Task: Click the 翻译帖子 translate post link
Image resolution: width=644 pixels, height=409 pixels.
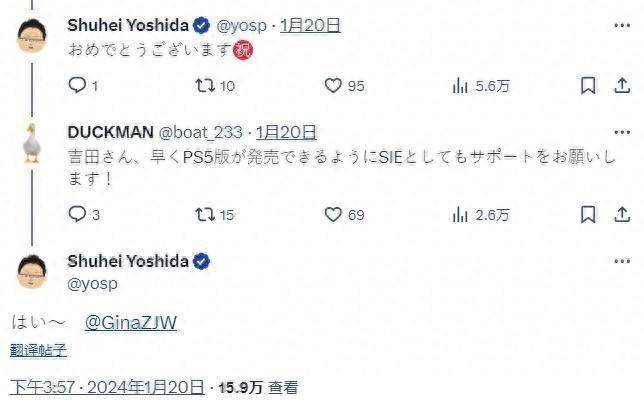Action: 38,350
